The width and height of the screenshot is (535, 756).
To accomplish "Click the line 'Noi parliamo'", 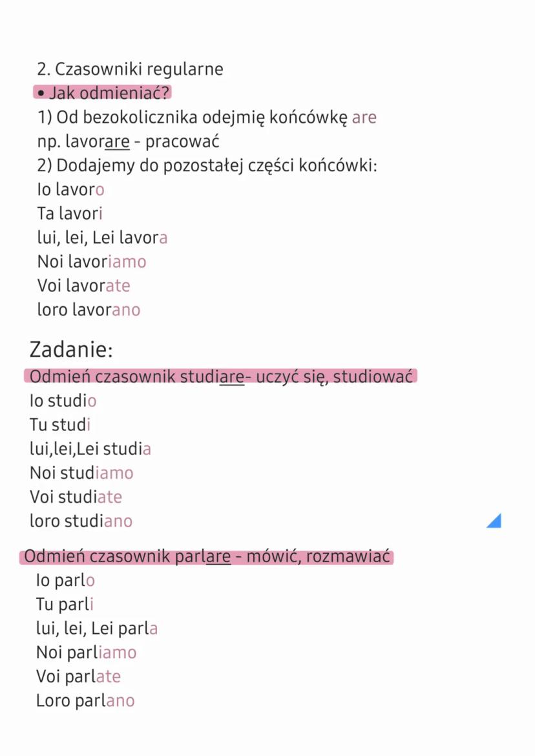I will [x=86, y=653].
